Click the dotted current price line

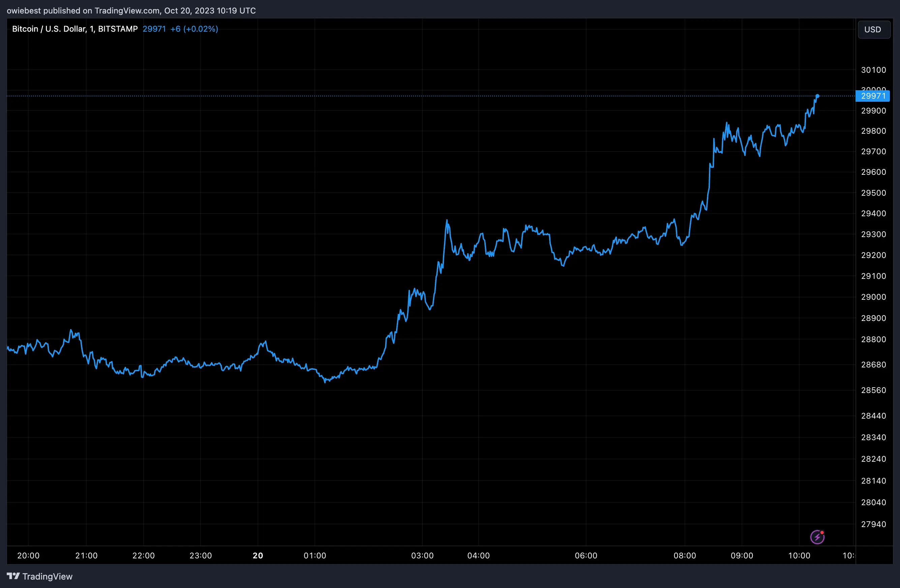[x=416, y=96]
